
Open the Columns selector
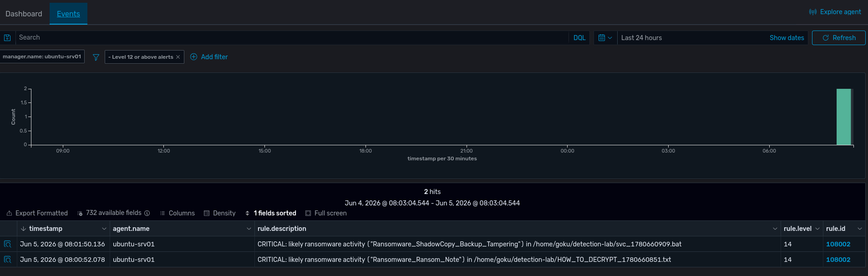pyautogui.click(x=177, y=213)
